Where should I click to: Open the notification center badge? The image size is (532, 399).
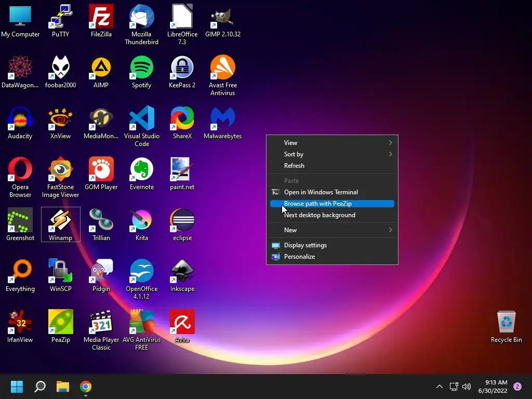[x=517, y=387]
